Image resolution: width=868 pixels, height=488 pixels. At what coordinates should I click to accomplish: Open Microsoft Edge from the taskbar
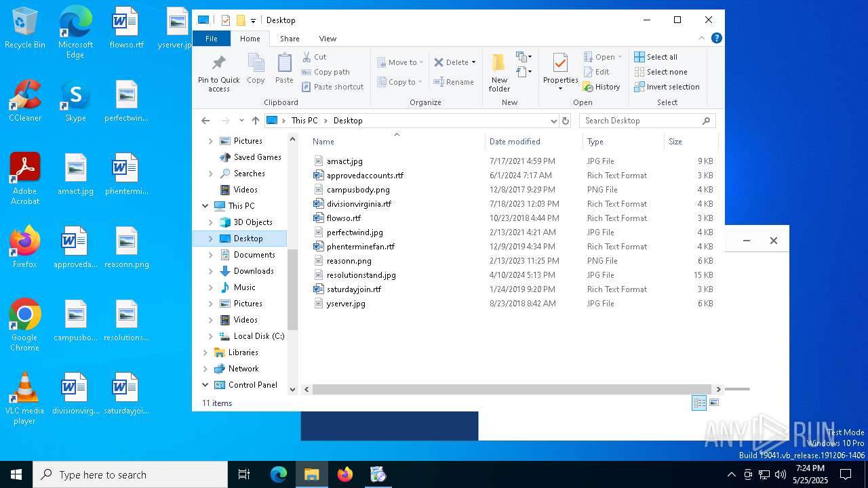279,474
